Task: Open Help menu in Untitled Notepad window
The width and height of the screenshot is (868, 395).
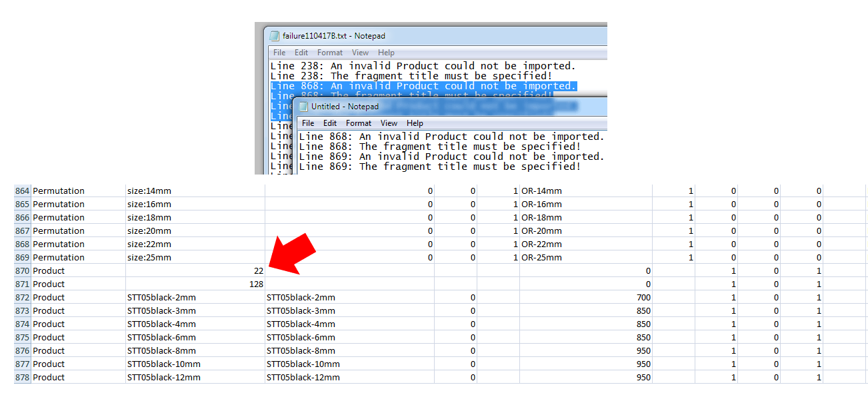Action: (x=415, y=123)
